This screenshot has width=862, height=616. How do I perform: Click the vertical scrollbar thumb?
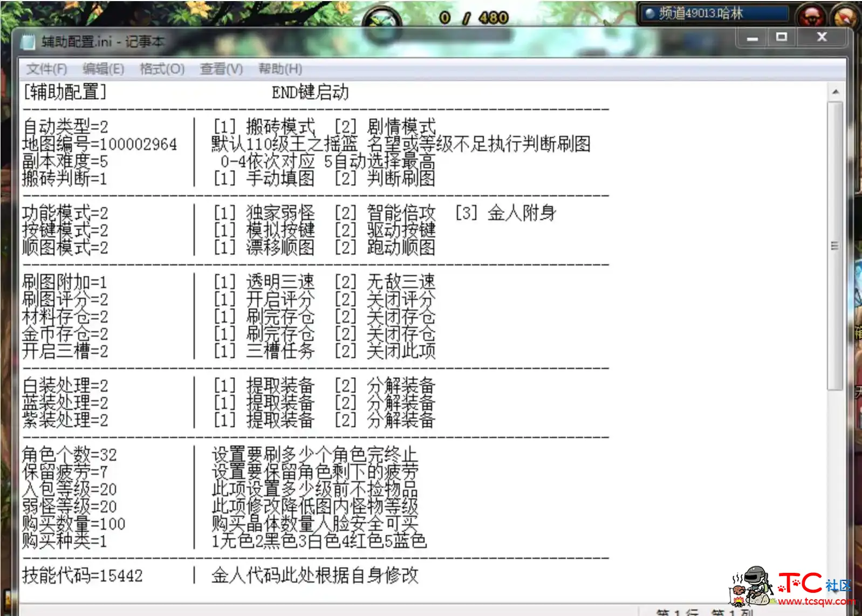[x=835, y=245]
